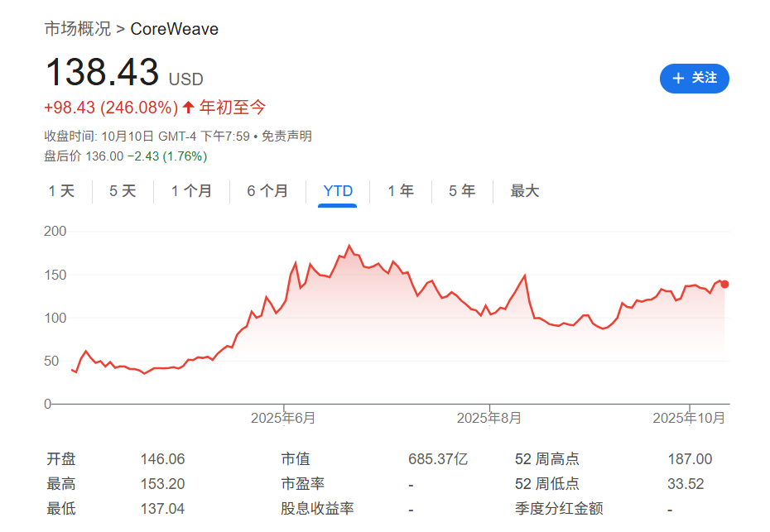Switch to the 5天 time range tab
Screen dimensions: 770x532
pyautogui.click(x=121, y=190)
